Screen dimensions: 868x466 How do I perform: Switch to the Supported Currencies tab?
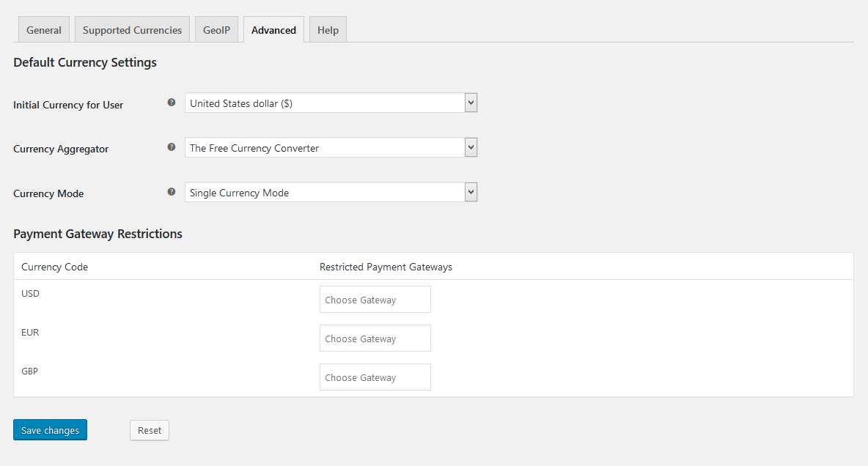point(132,30)
